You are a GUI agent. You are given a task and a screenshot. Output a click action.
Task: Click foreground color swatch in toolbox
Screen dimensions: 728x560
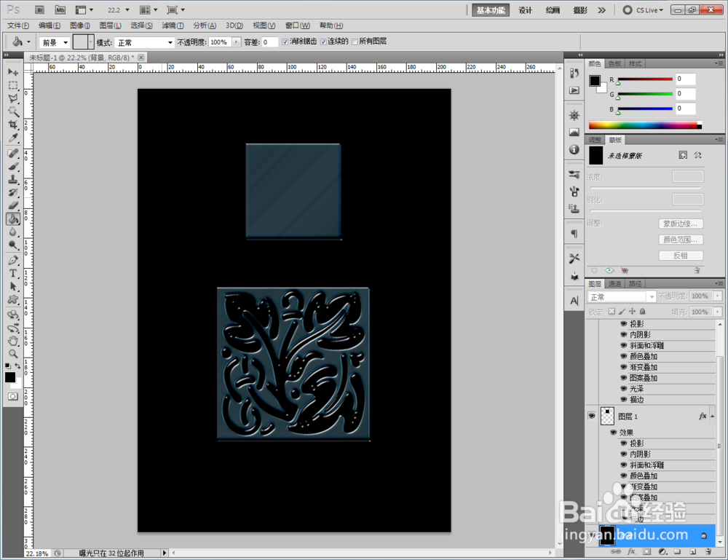point(9,377)
